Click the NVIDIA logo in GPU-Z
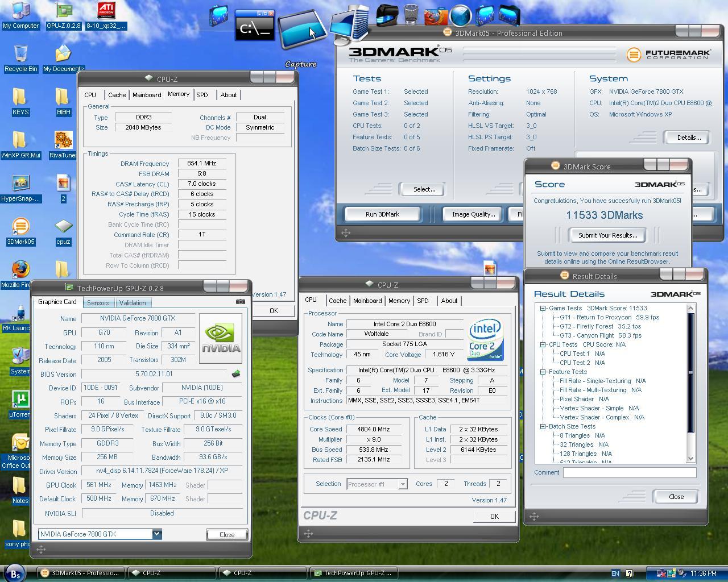The width and height of the screenshot is (728, 582). click(221, 338)
